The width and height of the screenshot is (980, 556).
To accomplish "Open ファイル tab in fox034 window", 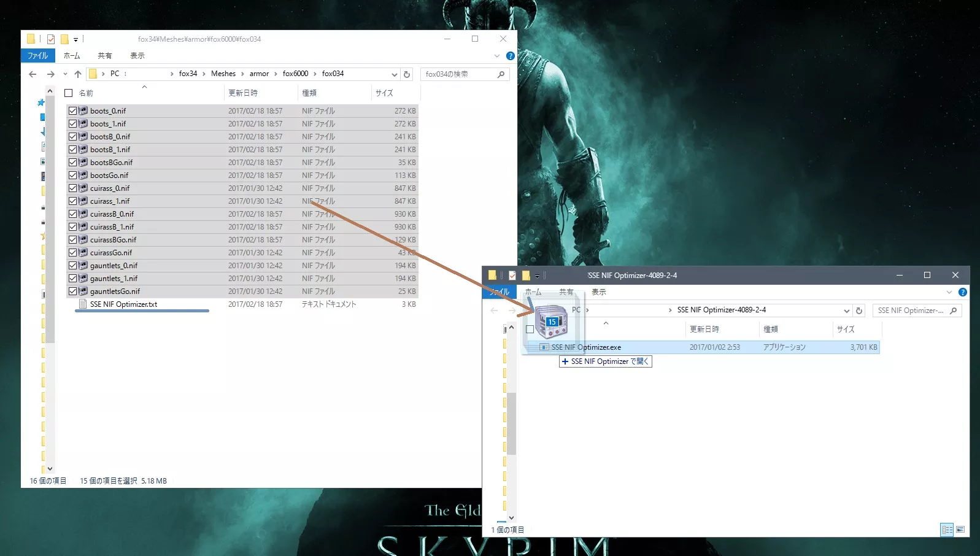I will tap(38, 56).
